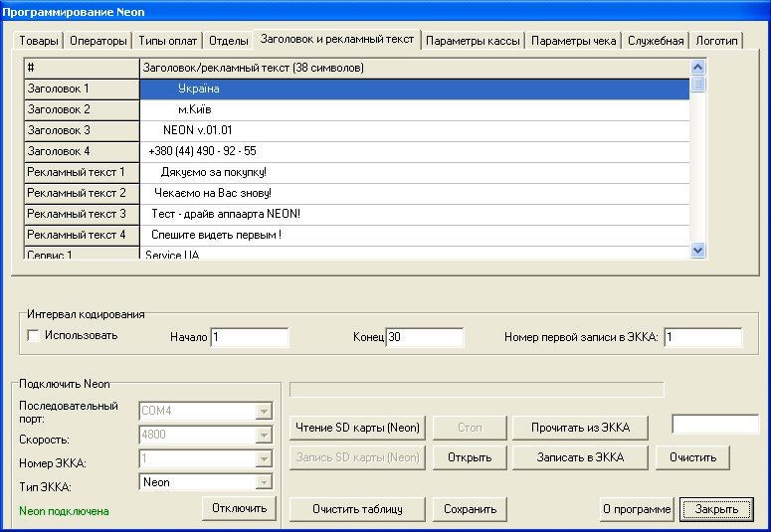Select the Дякуємо за покупку! cell
The height and width of the screenshot is (532, 771).
(x=415, y=173)
